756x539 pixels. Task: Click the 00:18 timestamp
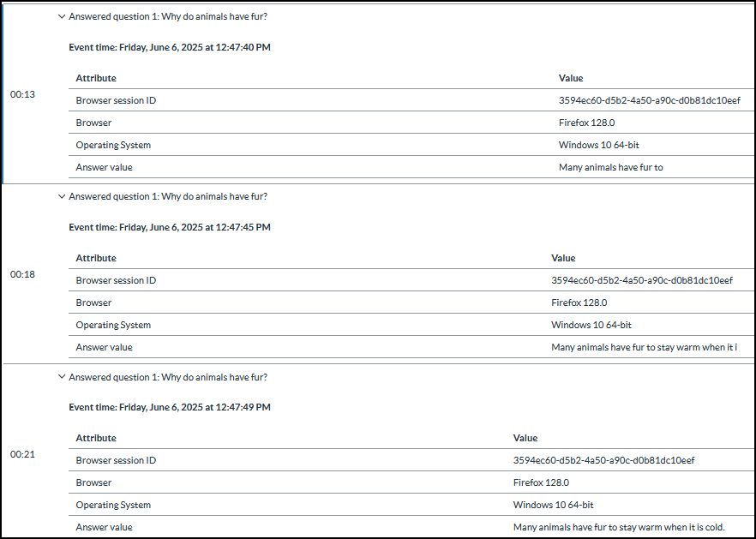tap(22, 274)
